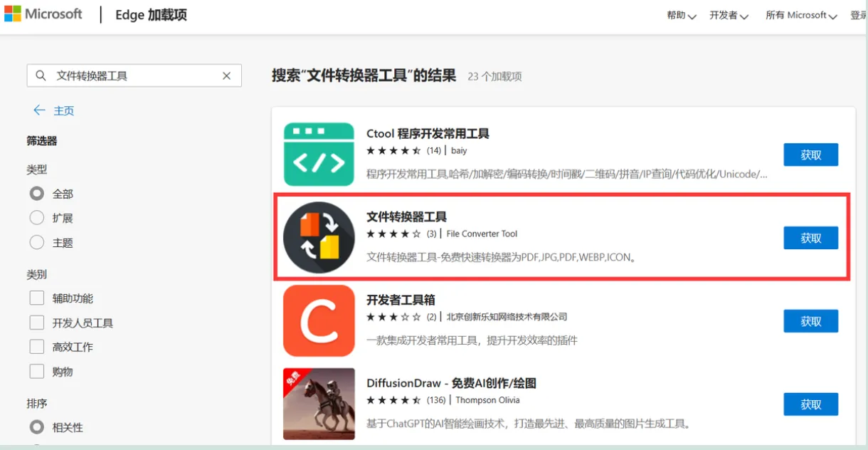Get the 开发者工具箱 extension
Screen dimensions: 868x450
pos(811,321)
